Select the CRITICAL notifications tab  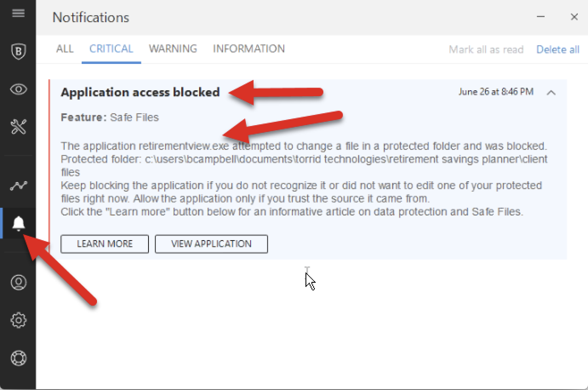point(111,49)
